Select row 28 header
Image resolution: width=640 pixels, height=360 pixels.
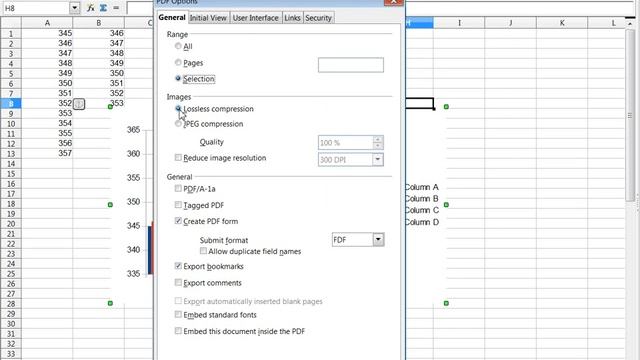point(11,304)
